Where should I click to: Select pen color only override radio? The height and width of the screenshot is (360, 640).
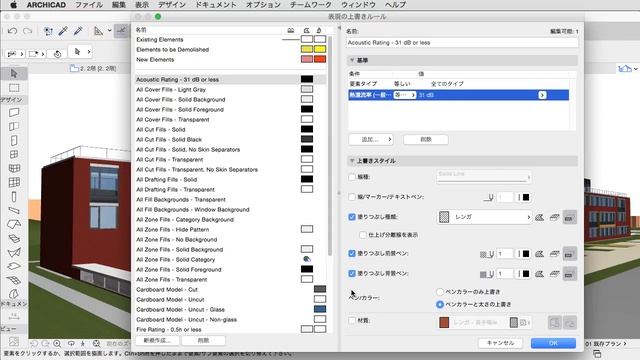[x=440, y=292]
